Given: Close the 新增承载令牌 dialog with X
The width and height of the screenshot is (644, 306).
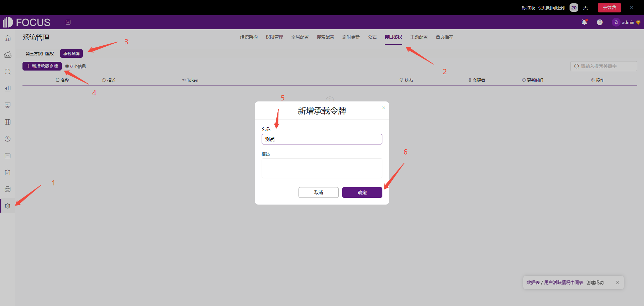Looking at the screenshot, I should [383, 108].
